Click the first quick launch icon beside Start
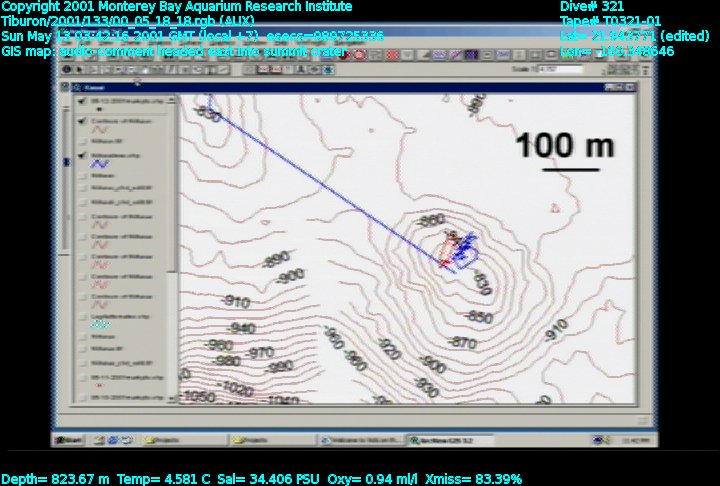720x486 pixels. click(x=99, y=440)
